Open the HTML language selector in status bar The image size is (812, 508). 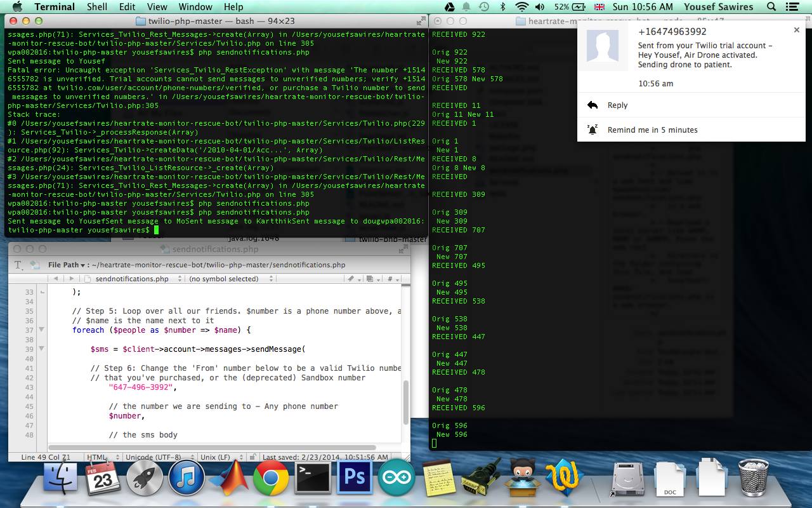coord(103,457)
